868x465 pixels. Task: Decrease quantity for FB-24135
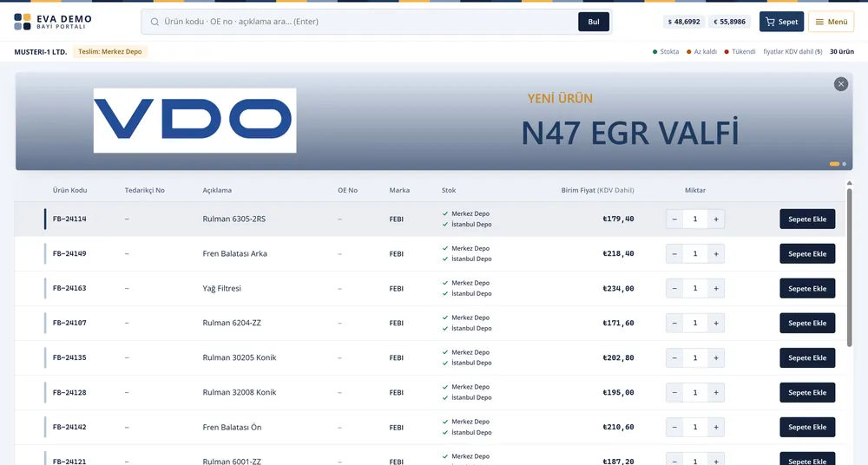coord(674,358)
